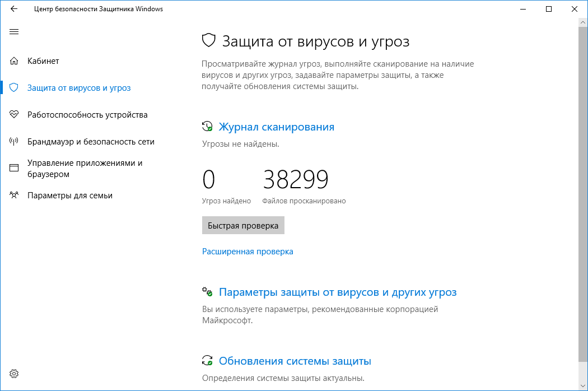Click the firewall network signal icon

point(14,141)
